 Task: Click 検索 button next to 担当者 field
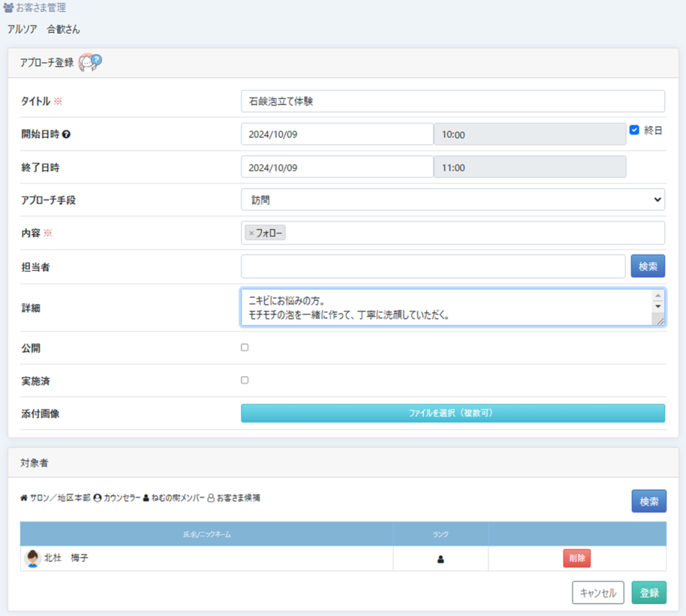(647, 266)
